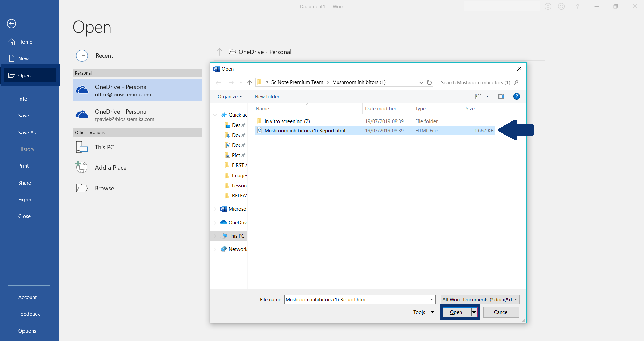This screenshot has width=644, height=341.
Task: Click the Help question mark in the dialog
Action: 516,96
